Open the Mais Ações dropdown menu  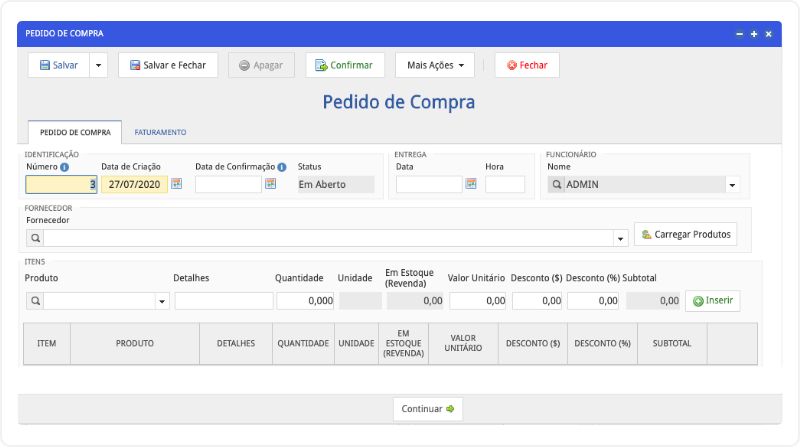pos(435,65)
